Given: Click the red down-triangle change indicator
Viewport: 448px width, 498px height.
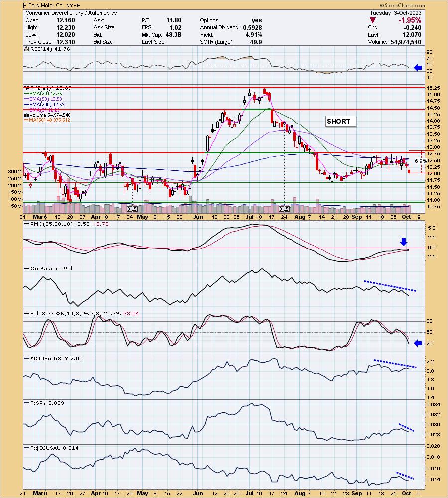Looking at the screenshot, I should point(373,20).
